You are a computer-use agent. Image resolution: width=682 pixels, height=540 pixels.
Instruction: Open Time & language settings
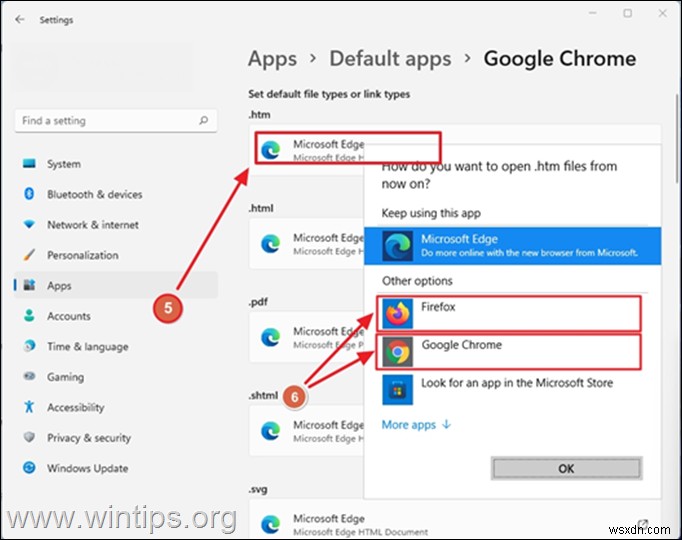coord(116,347)
